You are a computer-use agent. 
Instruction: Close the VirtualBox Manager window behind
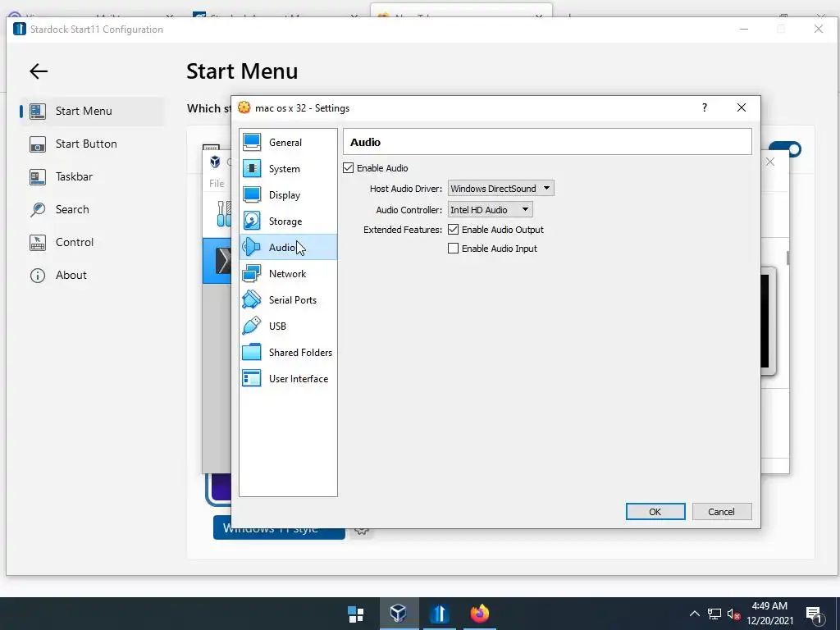coord(770,162)
